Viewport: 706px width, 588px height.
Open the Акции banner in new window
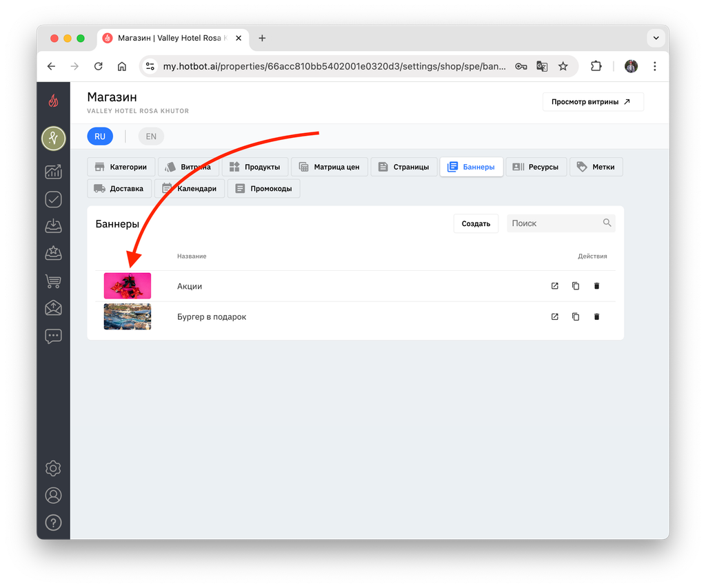pyautogui.click(x=555, y=286)
